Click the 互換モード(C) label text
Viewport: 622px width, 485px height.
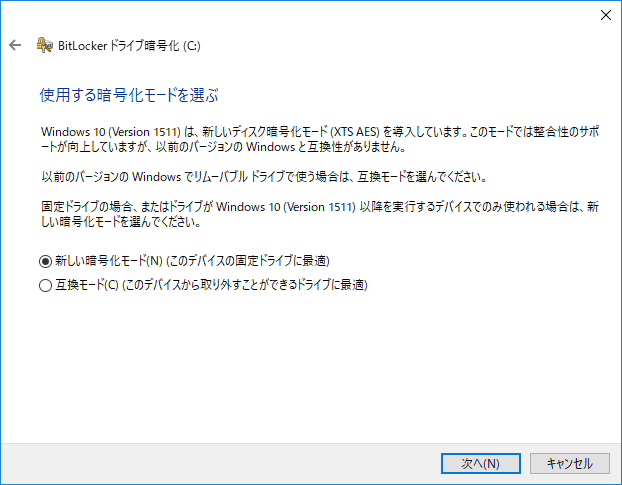pyautogui.click(x=86, y=285)
